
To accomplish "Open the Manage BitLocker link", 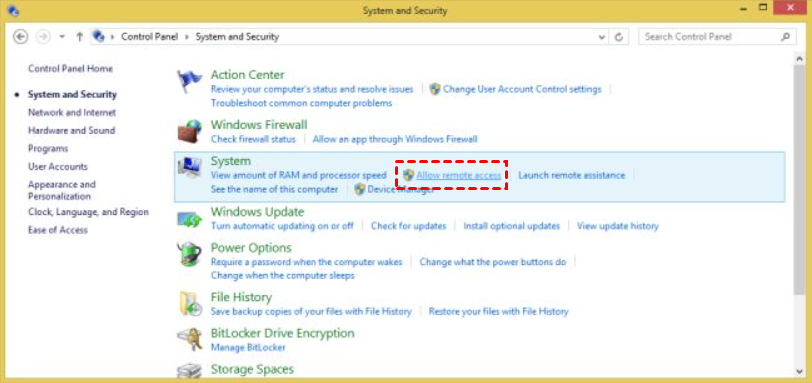I will click(248, 347).
